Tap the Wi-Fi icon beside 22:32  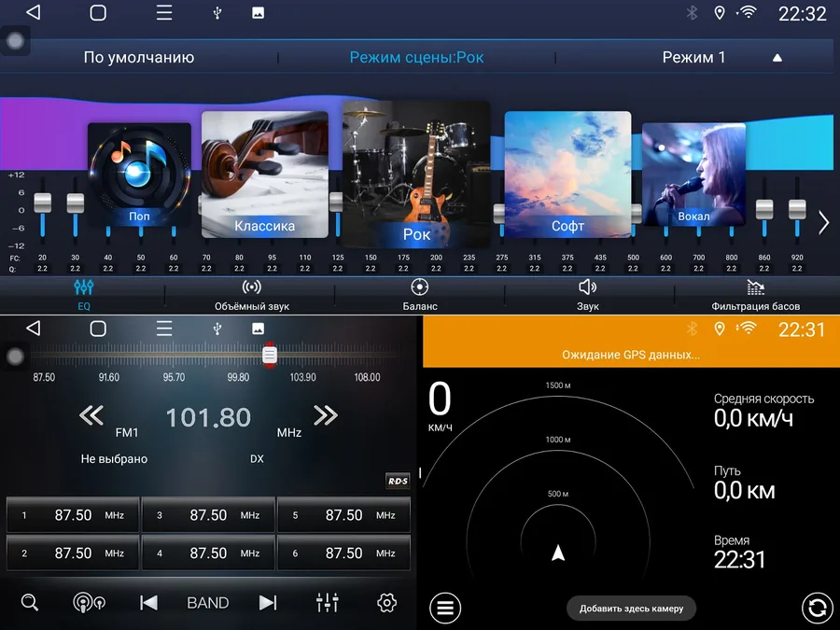748,12
